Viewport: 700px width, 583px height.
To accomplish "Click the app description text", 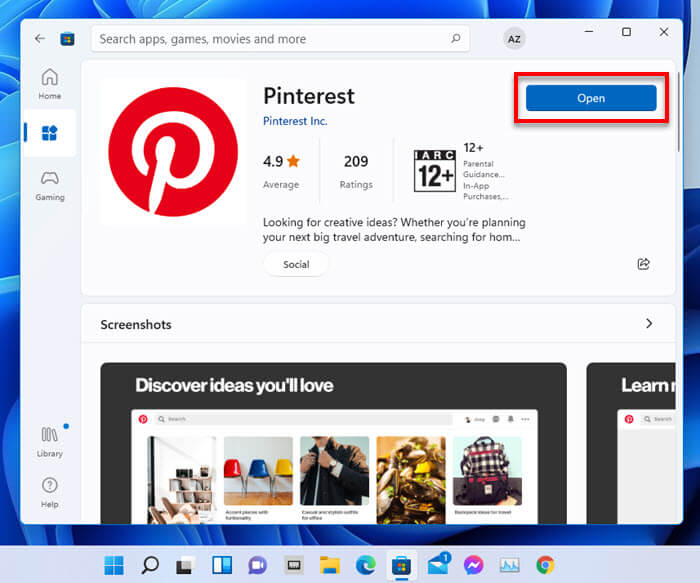I will click(x=394, y=229).
